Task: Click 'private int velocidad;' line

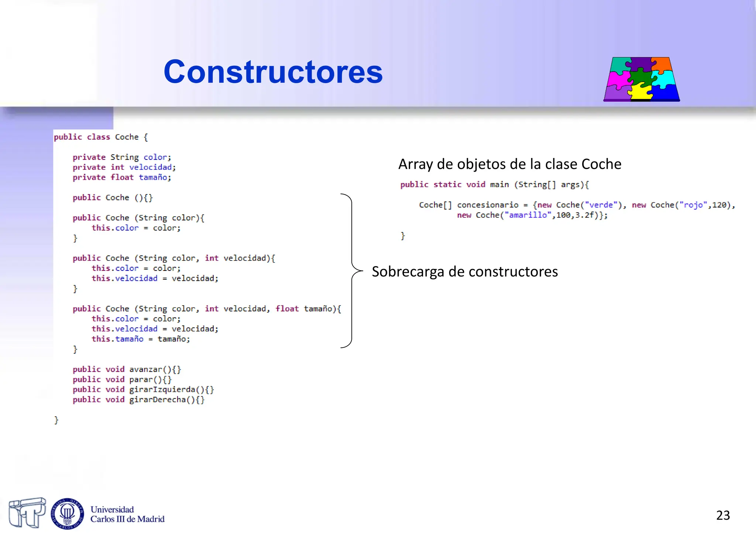Action: click(x=124, y=167)
